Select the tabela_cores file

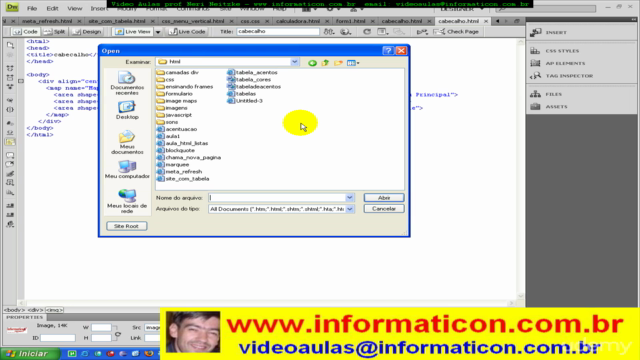tap(249, 80)
